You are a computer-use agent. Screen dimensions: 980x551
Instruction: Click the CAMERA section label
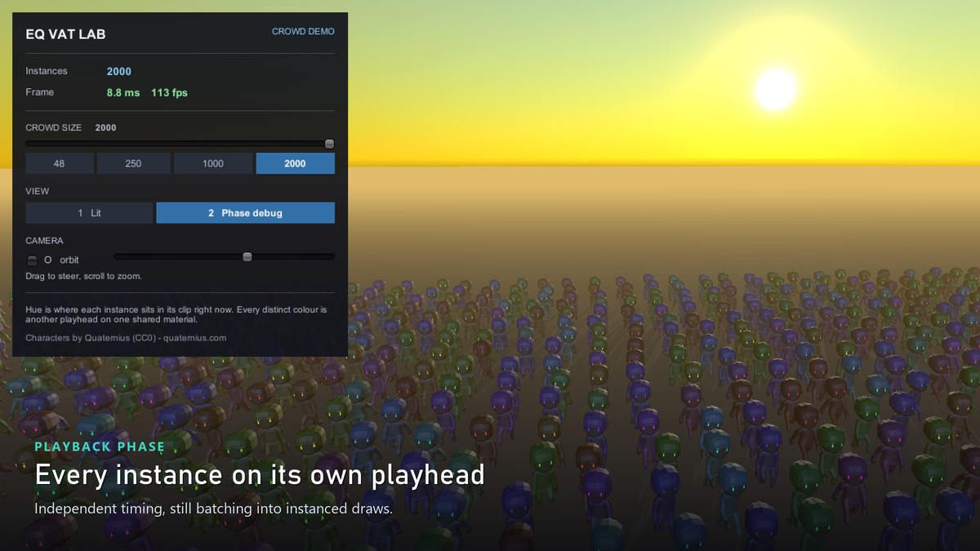coord(44,241)
